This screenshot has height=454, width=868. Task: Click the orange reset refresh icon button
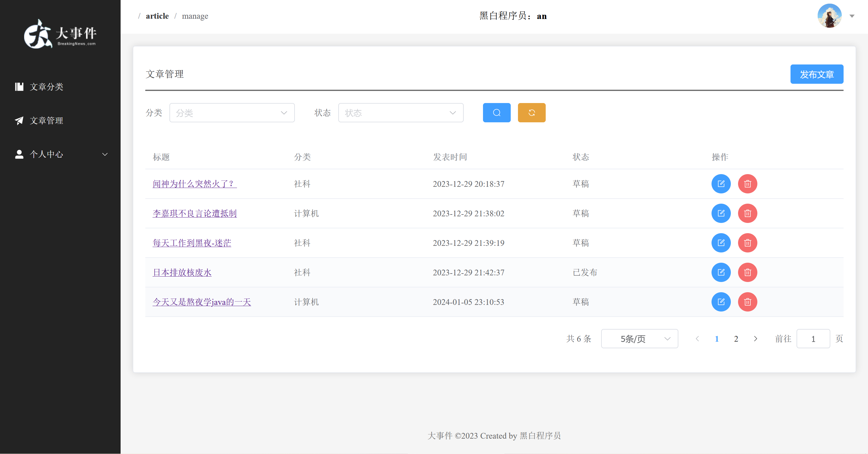531,112
